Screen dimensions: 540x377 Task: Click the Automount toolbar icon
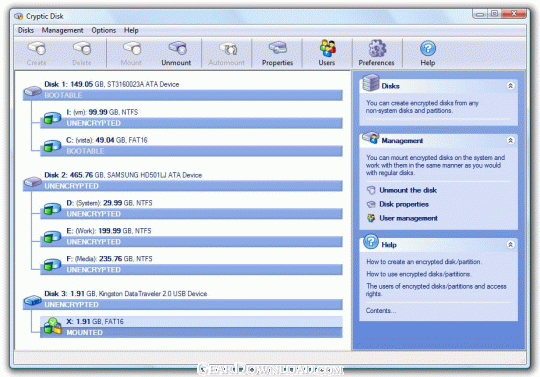click(x=228, y=49)
